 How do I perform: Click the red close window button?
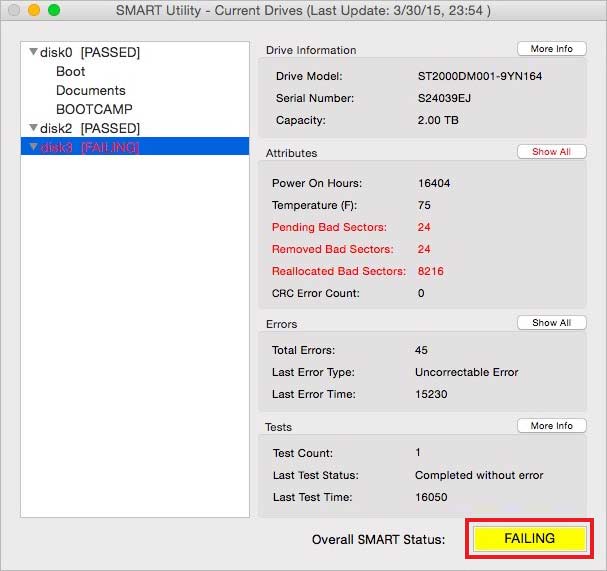14,10
